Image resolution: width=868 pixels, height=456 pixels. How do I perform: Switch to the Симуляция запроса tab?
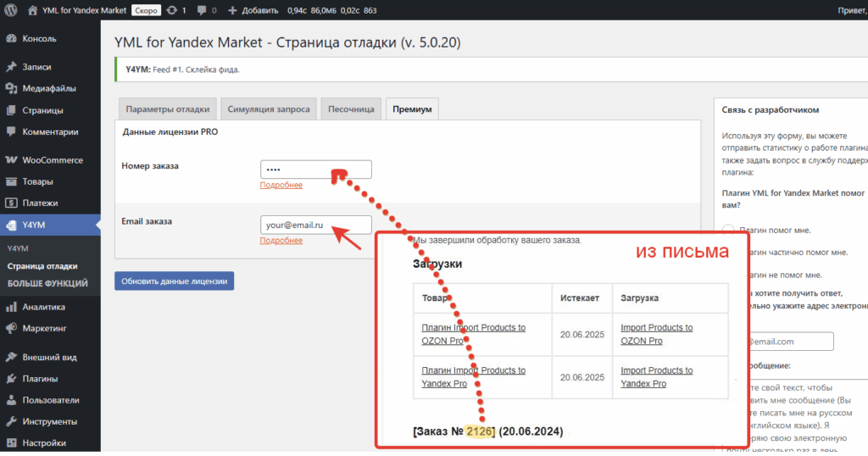tap(269, 109)
